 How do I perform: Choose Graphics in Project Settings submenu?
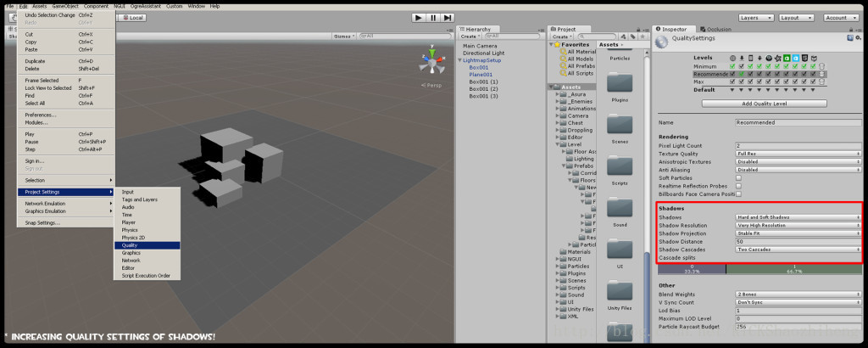pos(147,253)
